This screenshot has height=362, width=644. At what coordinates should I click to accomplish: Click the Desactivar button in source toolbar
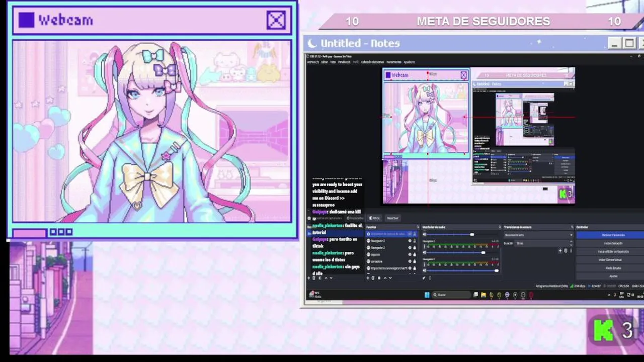pyautogui.click(x=393, y=218)
